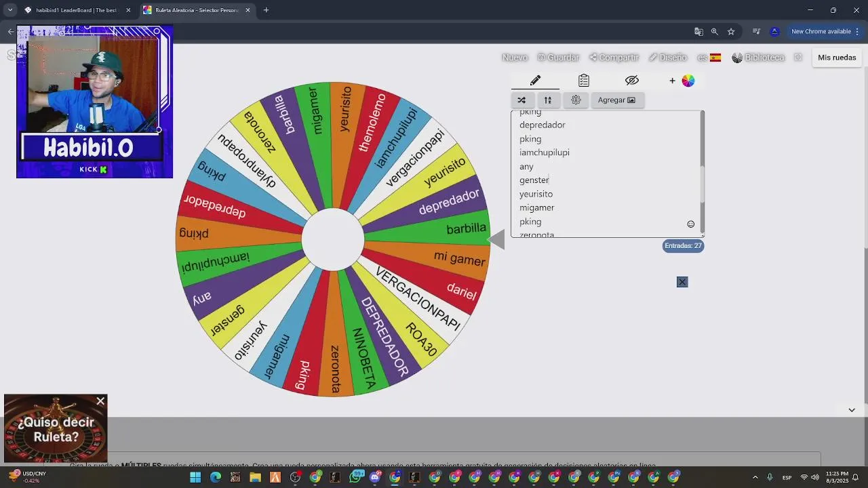Click the 'NINOBETA' wheel segment
The width and height of the screenshot is (868, 488).
click(363, 358)
